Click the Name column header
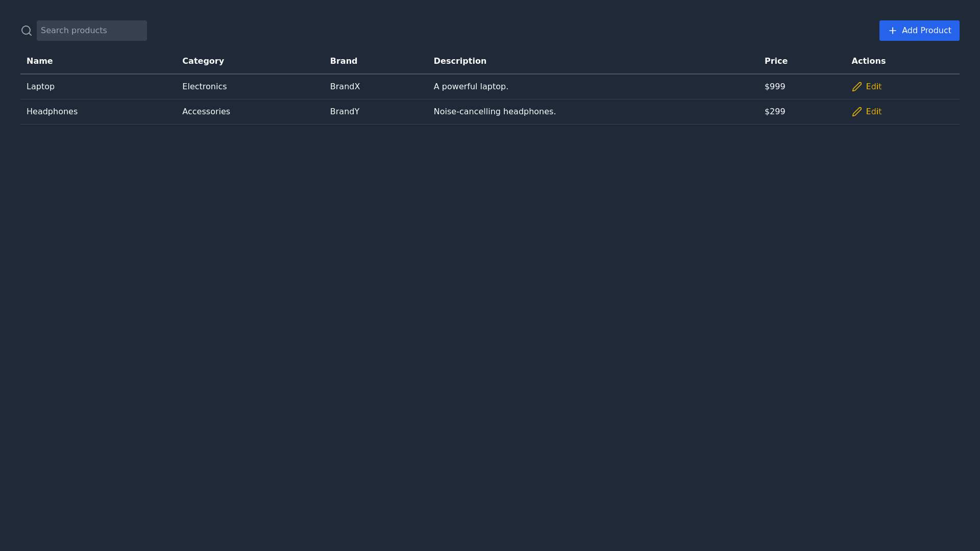Viewport: 980px width, 551px height. coord(39,61)
